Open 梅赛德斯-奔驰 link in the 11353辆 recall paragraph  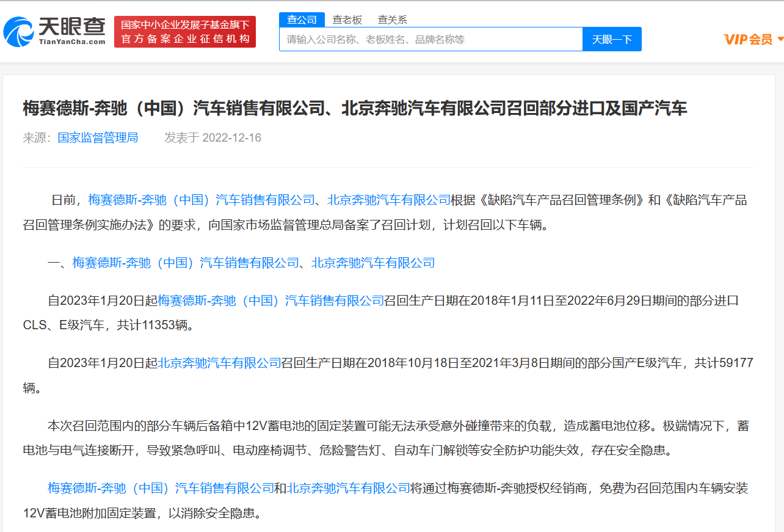271,301
